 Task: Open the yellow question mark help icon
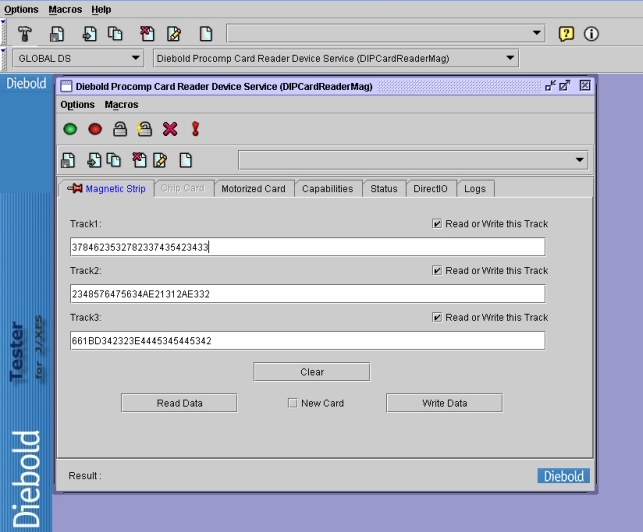pos(566,34)
